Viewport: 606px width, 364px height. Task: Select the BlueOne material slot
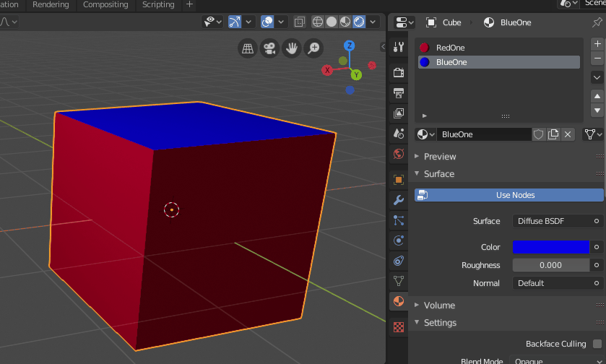(499, 62)
